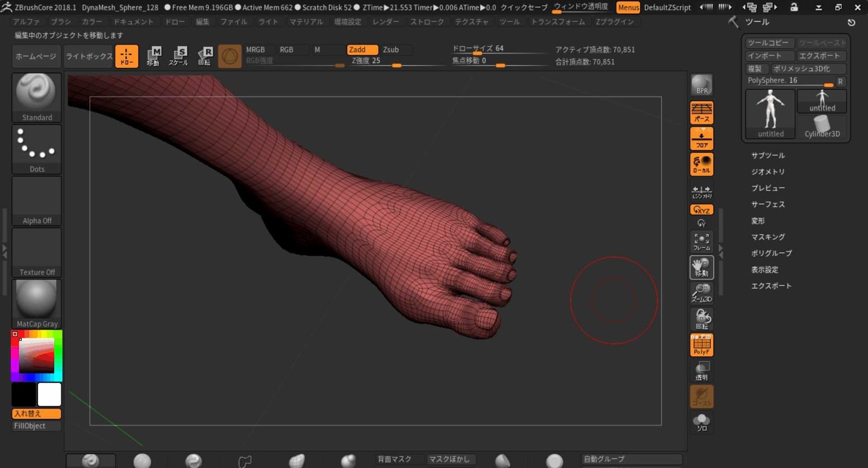Image resolution: width=868 pixels, height=468 pixels.
Task: Adjust the Z Intensity (Z強度) slider
Action: click(398, 61)
